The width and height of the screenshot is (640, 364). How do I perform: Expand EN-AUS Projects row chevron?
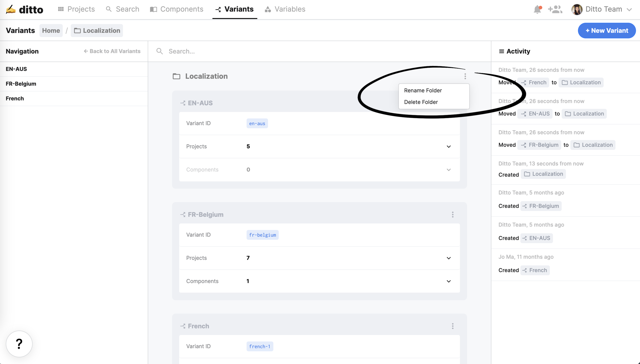coord(448,146)
